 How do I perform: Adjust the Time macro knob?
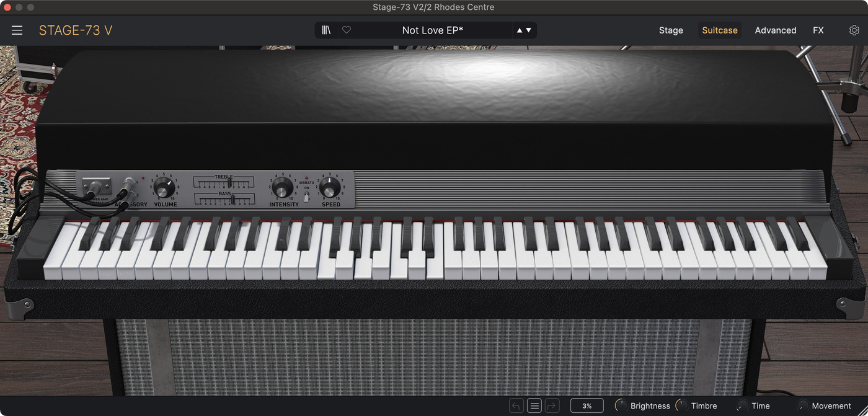(x=742, y=406)
